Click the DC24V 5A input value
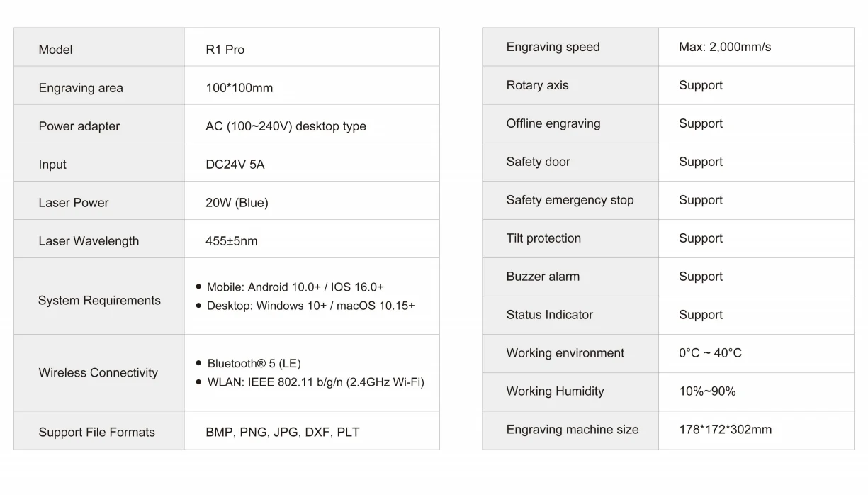This screenshot has width=868, height=495. (x=235, y=165)
